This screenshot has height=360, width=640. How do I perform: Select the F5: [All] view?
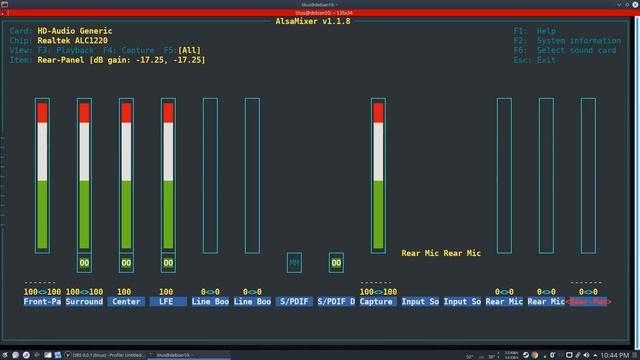coord(182,50)
